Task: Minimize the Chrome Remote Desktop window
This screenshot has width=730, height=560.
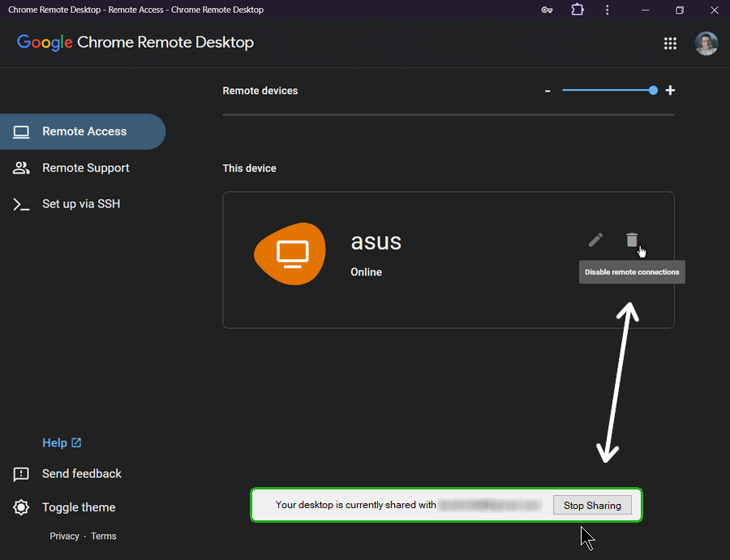Action: tap(646, 10)
